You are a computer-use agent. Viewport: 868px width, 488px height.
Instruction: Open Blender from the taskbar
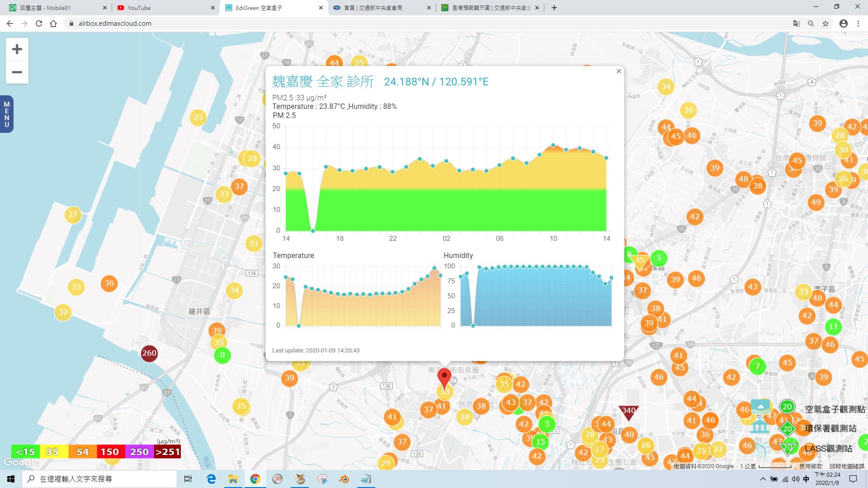(344, 479)
